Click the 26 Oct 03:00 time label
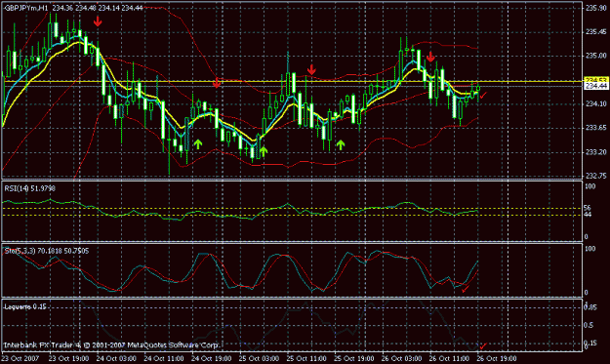Viewport: 610px width, 364px height. point(401,358)
